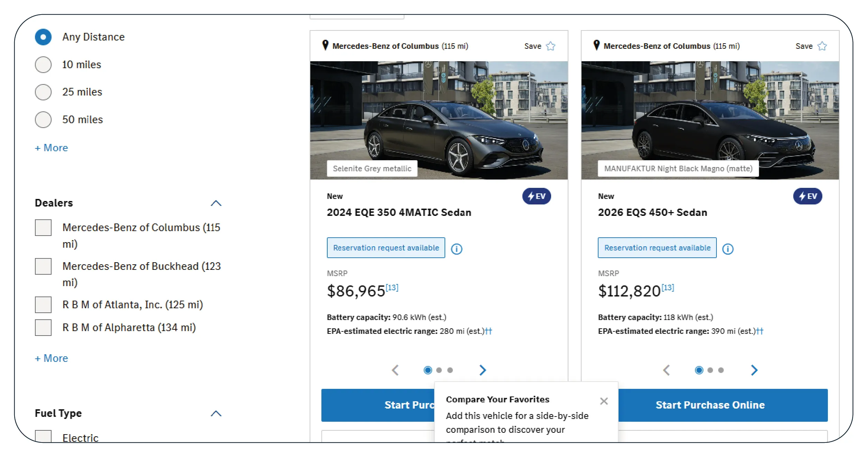Image resolution: width=868 pixels, height=457 pixels.
Task: Jump to second image dot on EQE card
Action: coord(439,370)
